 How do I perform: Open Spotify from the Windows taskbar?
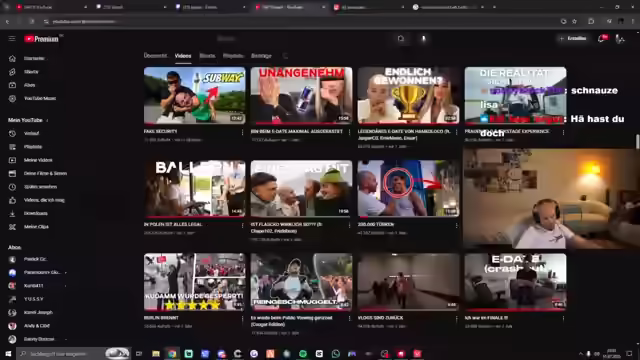pyautogui.click(x=303, y=353)
